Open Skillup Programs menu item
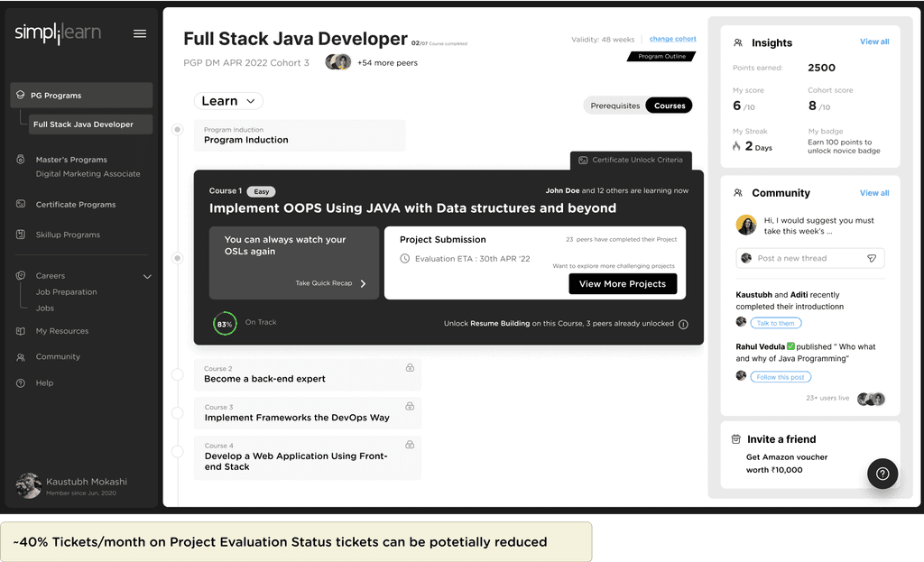 (68, 235)
